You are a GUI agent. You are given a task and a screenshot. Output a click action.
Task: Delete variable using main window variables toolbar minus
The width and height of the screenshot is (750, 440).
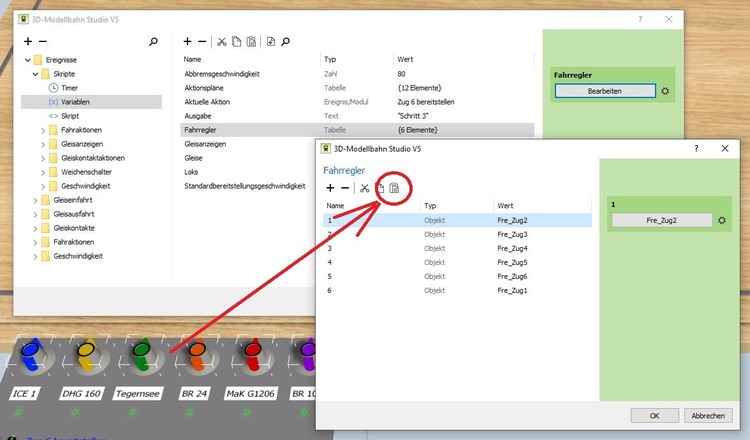[202, 42]
